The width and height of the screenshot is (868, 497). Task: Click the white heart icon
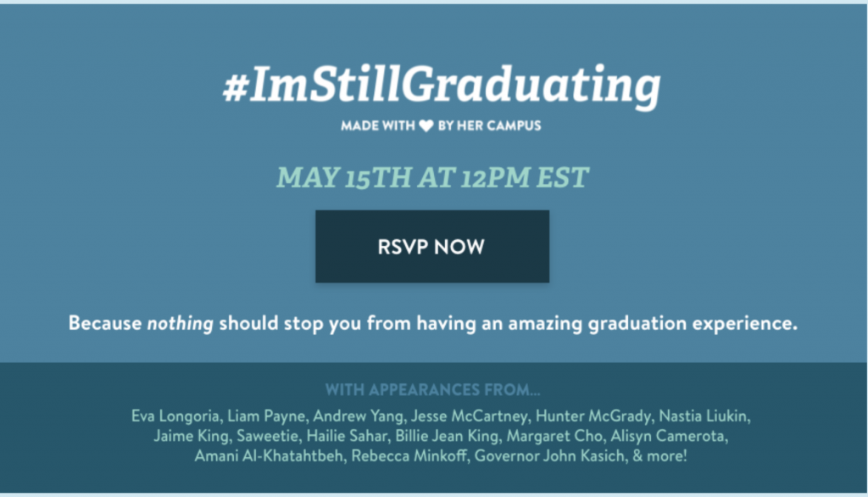pyautogui.click(x=426, y=126)
